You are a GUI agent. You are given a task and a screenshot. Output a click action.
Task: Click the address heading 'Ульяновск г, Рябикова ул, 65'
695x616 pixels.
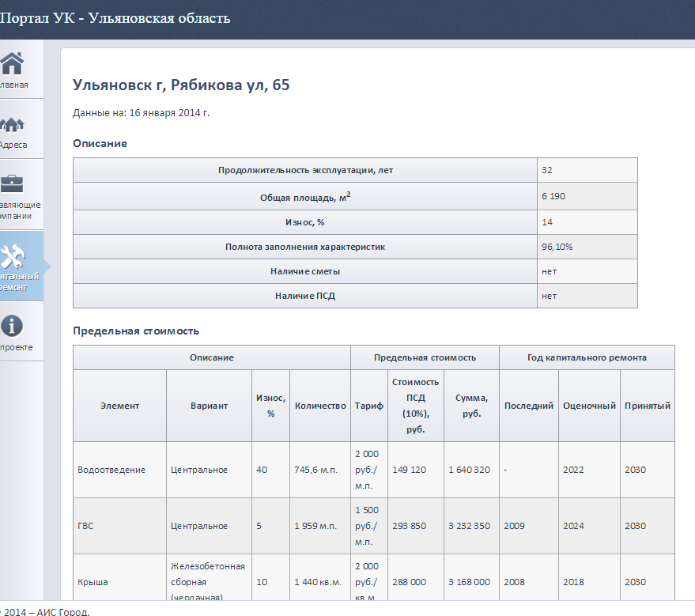pos(181,85)
